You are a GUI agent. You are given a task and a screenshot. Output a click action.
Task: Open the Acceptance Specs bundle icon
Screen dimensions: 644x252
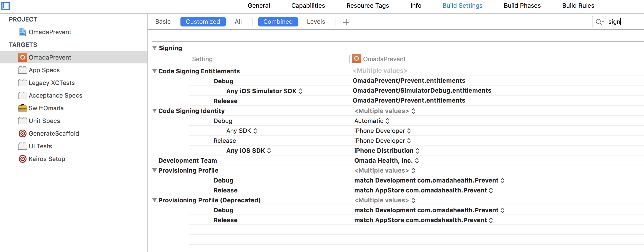pos(22,95)
